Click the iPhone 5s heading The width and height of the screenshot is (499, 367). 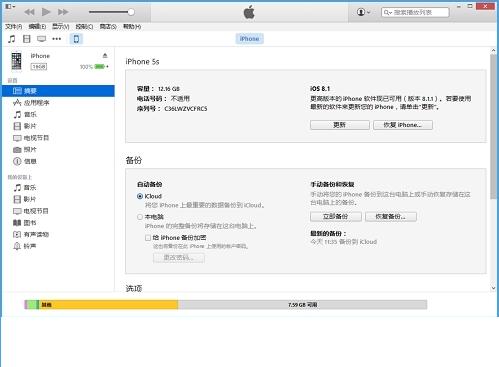[142, 62]
